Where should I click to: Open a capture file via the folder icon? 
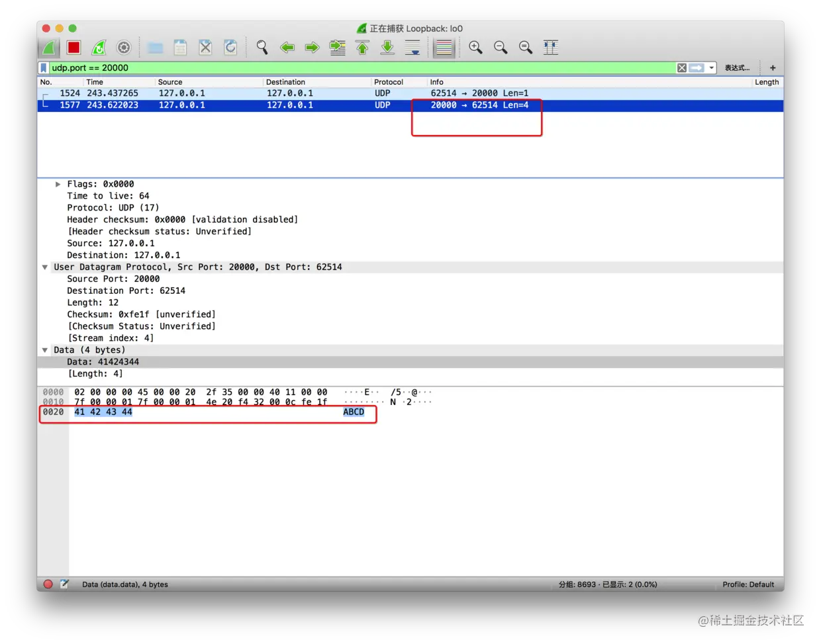156,48
